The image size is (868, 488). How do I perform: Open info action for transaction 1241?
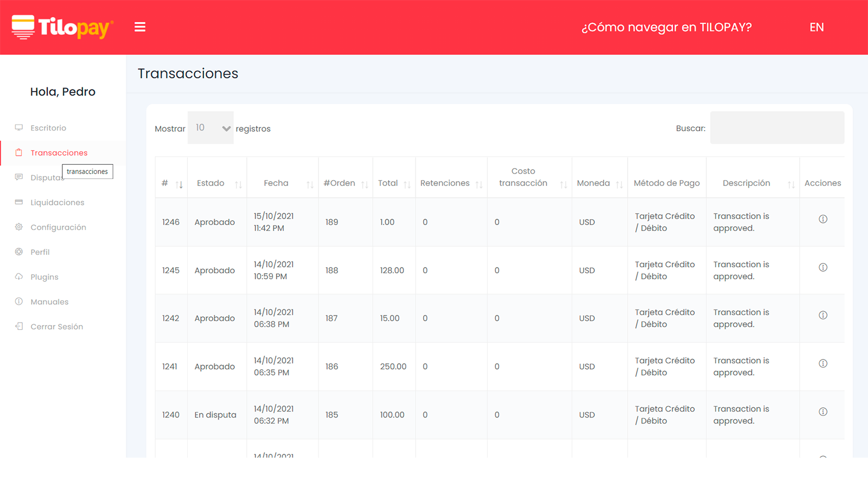point(823,363)
